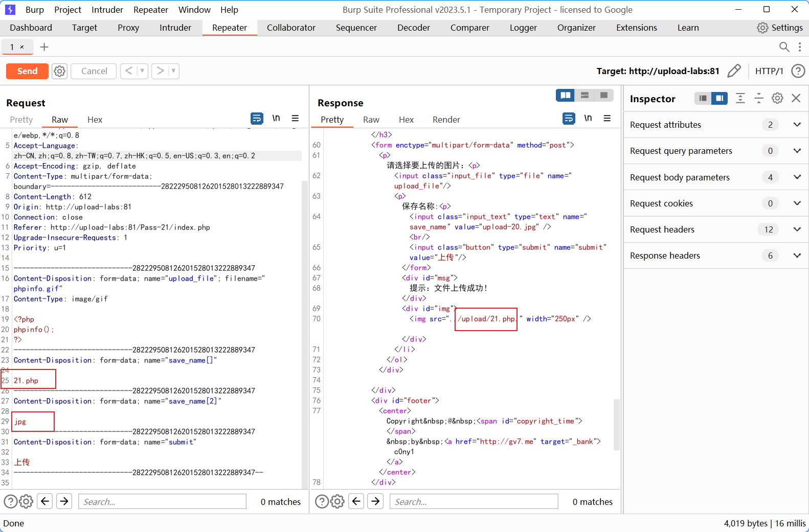Open request search settings gear
The height and width of the screenshot is (532, 809).
pos(26,501)
